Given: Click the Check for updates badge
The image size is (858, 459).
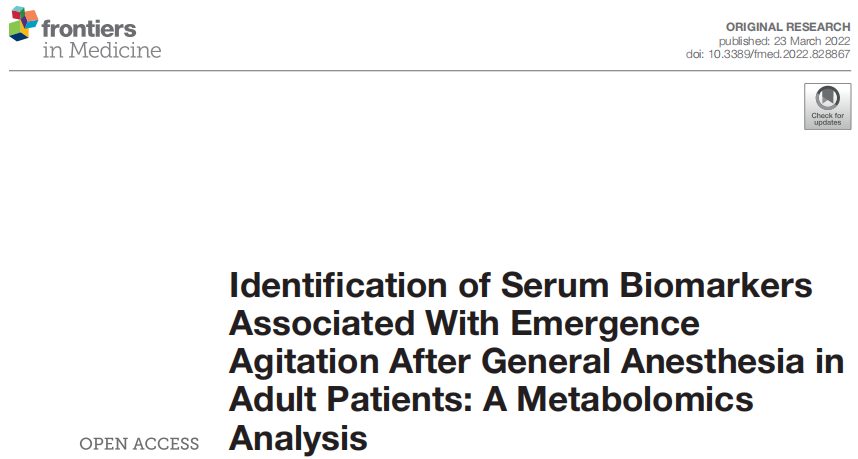Looking at the screenshot, I should coord(827,106).
